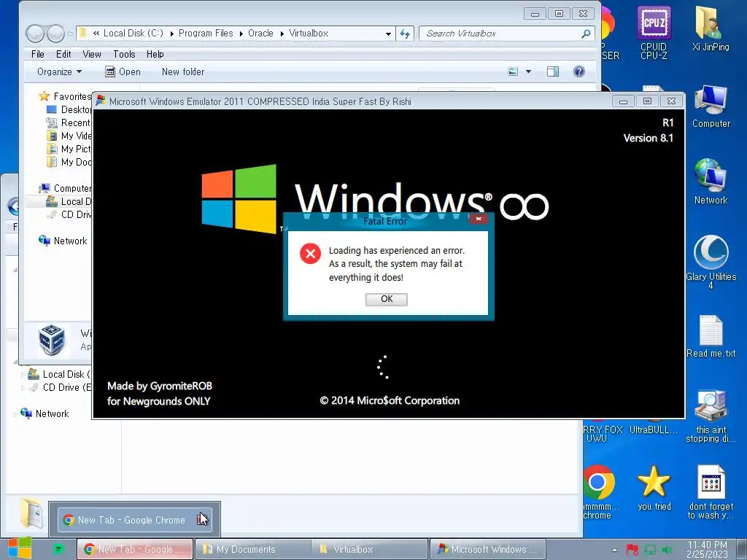Select the 'you tried' star icon
Viewport: 747px width, 560px height.
654,488
